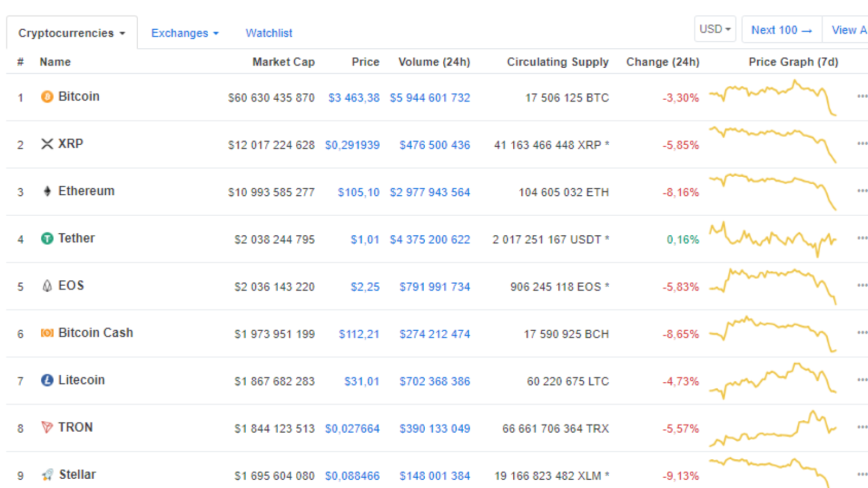Click TRON price $0,027664
The height and width of the screenshot is (488, 868).
352,428
